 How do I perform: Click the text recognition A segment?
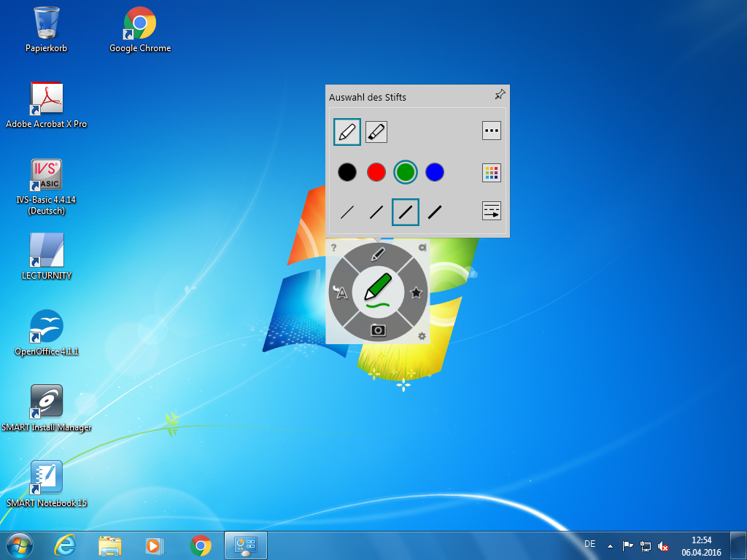(x=341, y=292)
